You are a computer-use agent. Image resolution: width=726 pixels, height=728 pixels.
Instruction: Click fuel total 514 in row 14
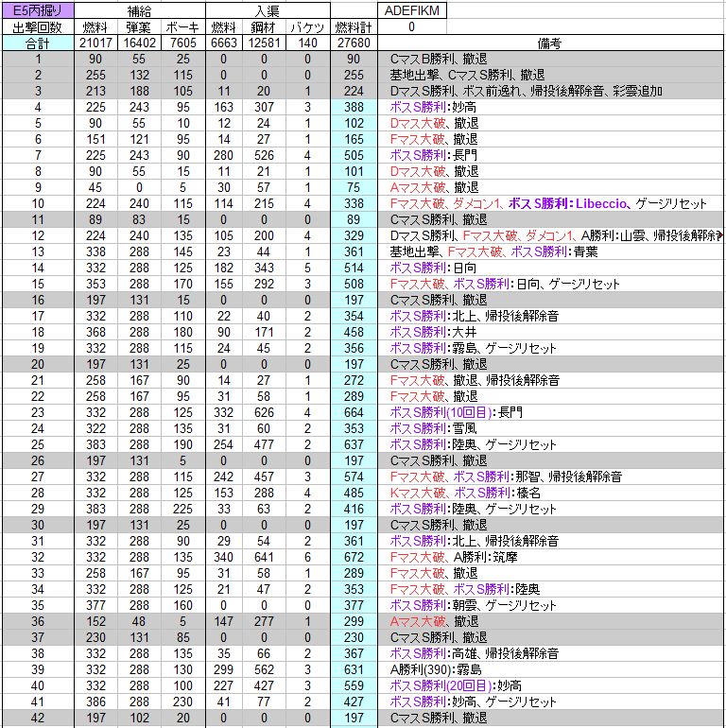point(354,268)
